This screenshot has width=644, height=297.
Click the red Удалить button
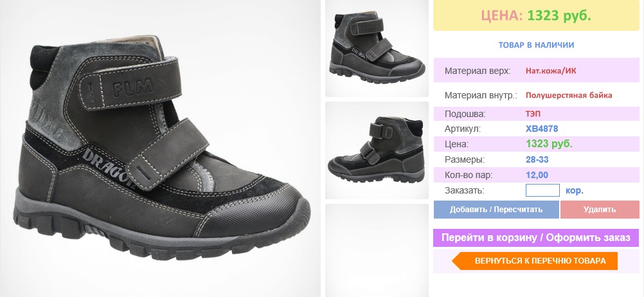tap(600, 210)
